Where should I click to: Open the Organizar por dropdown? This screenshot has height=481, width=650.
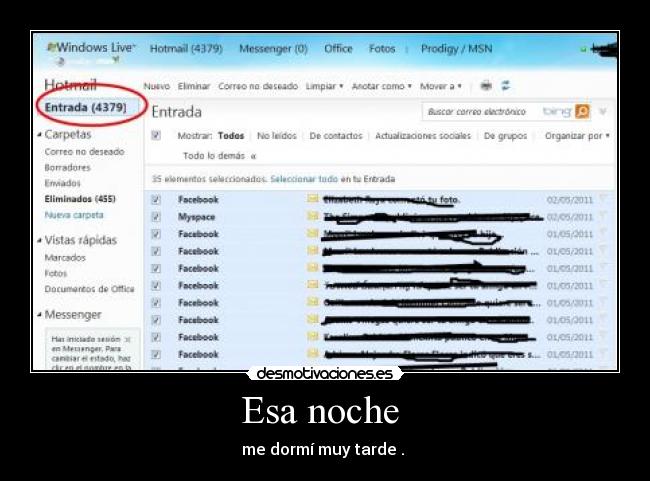pos(577,136)
